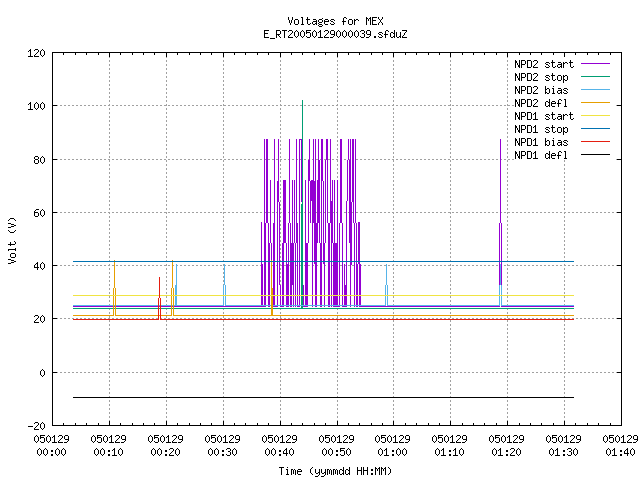Click the light blue spike just before 01:00
The image size is (640, 480).
pyautogui.click(x=386, y=286)
